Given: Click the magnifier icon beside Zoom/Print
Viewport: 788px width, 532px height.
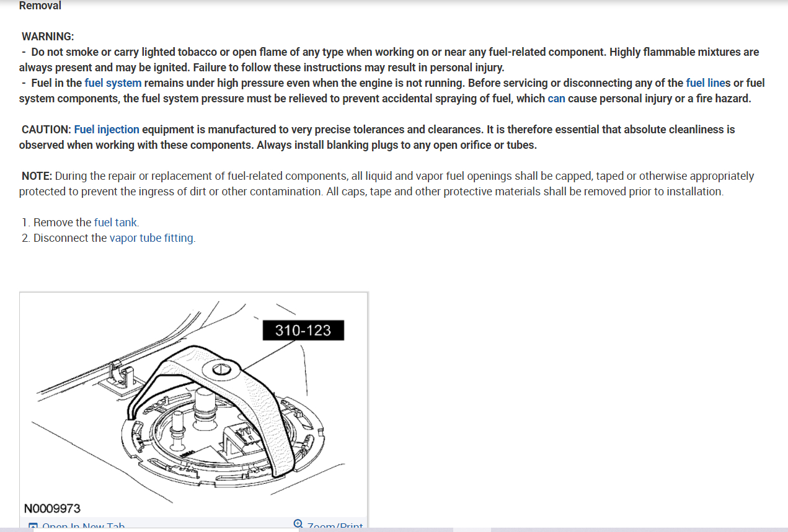Looking at the screenshot, I should 298,525.
